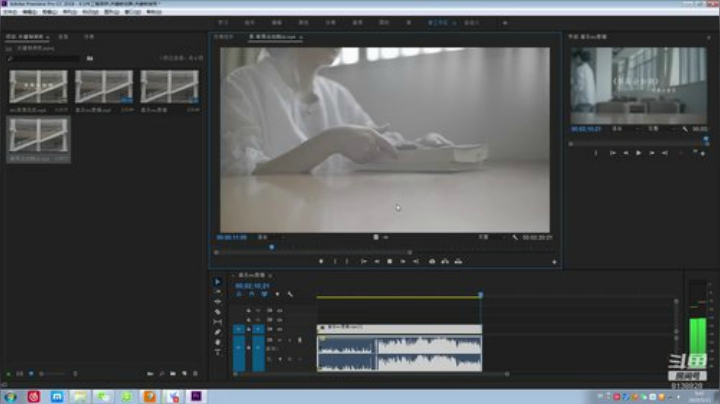
Task: Toggle Snap in the timeline
Action: pyautogui.click(x=252, y=294)
